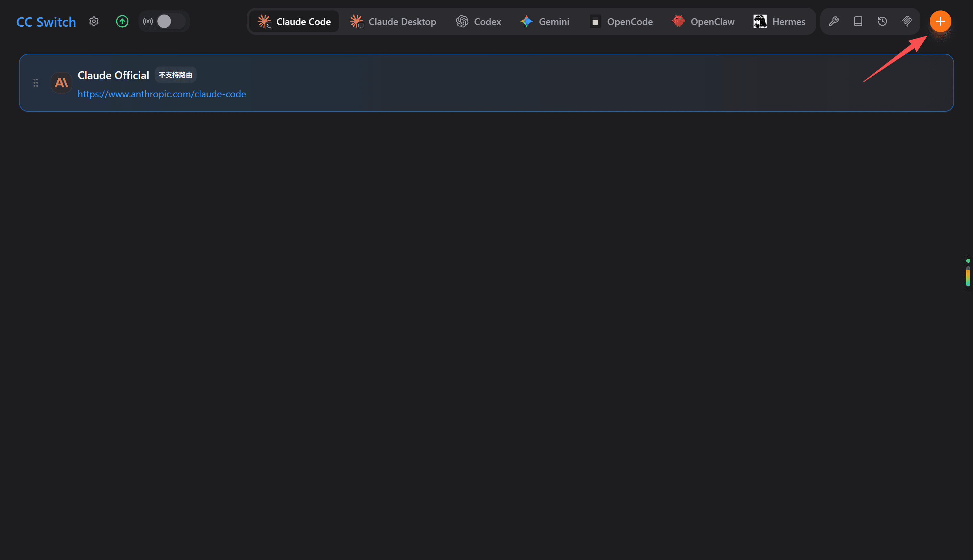
Task: Click the wrench tools icon
Action: pyautogui.click(x=834, y=21)
